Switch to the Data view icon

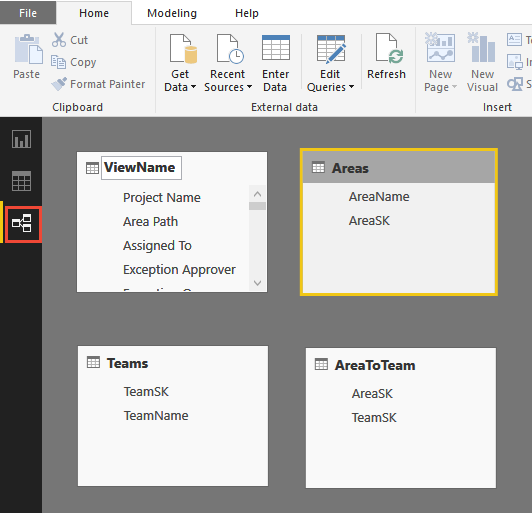tap(21, 181)
